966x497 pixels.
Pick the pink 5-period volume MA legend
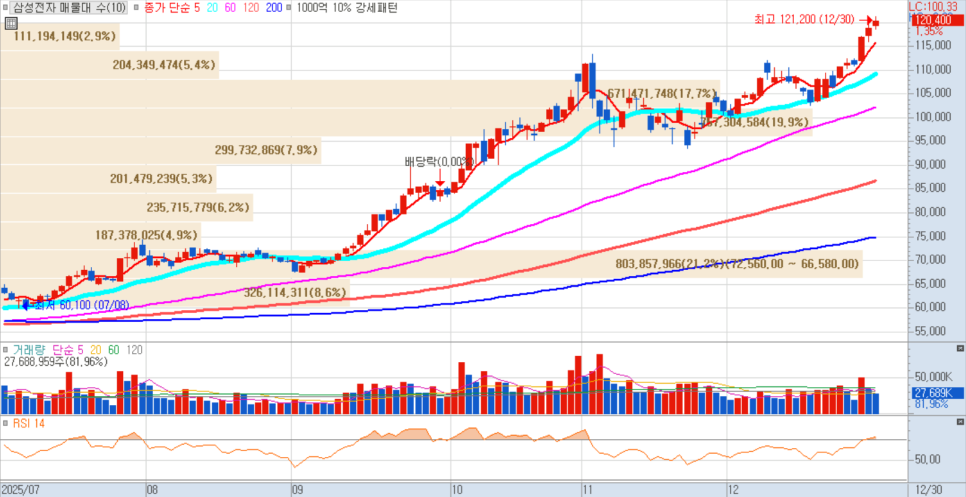pos(80,350)
